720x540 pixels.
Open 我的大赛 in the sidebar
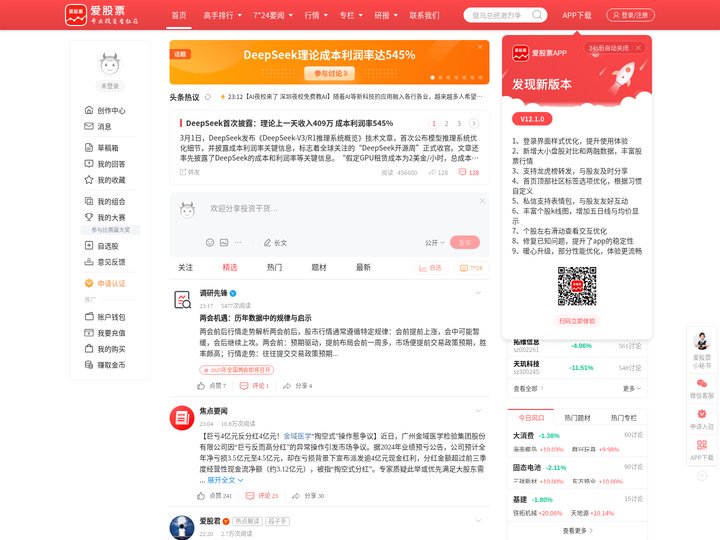[105, 217]
